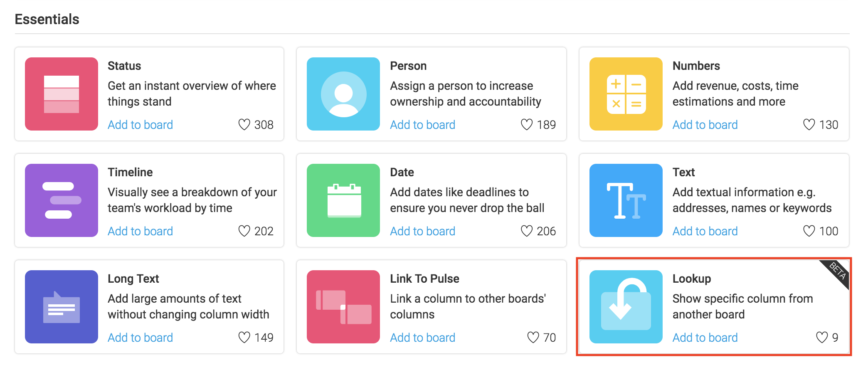Favorite the Date column via heart
This screenshot has width=868, height=370.
[x=527, y=231]
